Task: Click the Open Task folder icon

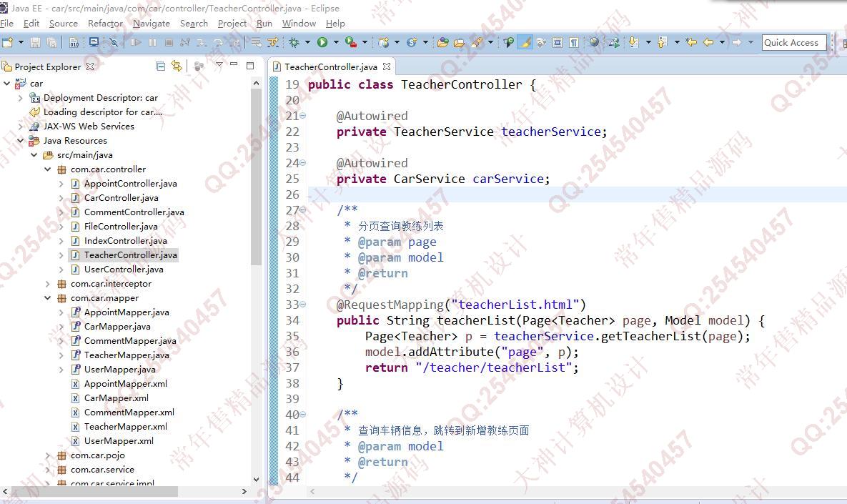Action: (x=459, y=42)
